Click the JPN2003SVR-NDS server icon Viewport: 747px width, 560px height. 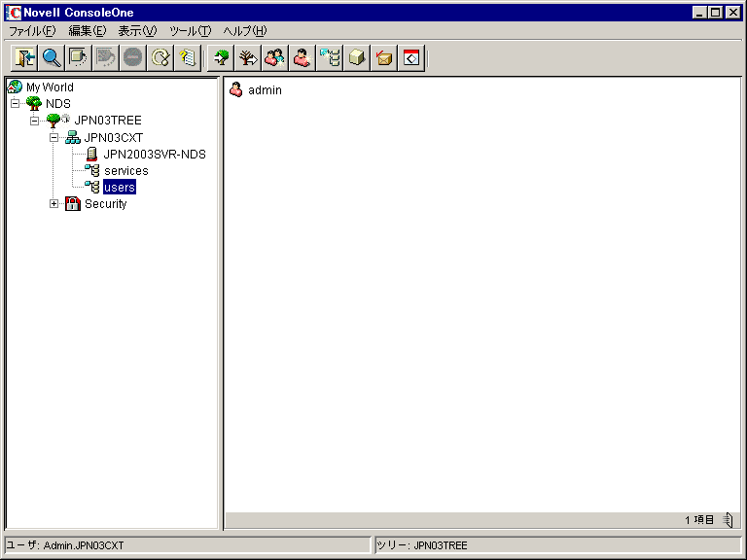(91, 154)
